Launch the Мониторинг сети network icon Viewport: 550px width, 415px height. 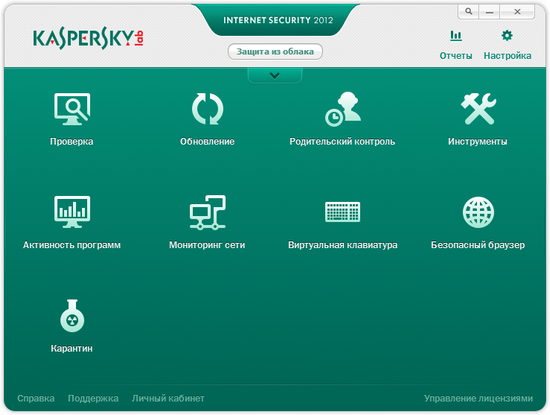click(x=207, y=212)
